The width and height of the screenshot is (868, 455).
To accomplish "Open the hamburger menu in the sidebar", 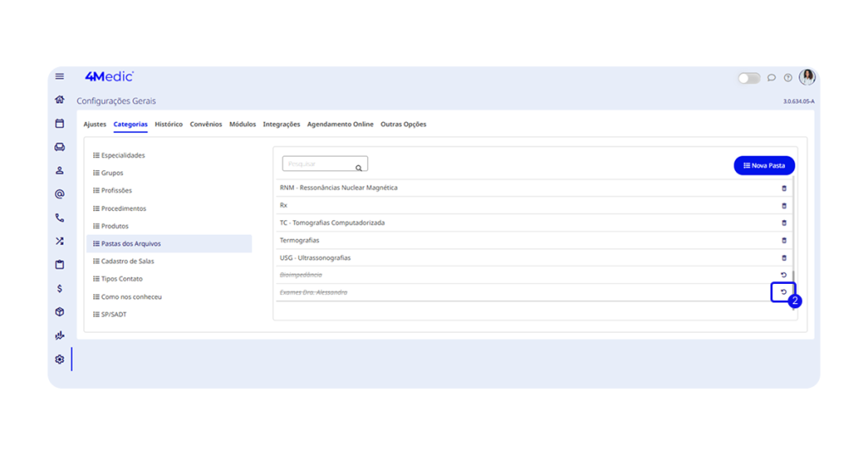I will [x=59, y=77].
